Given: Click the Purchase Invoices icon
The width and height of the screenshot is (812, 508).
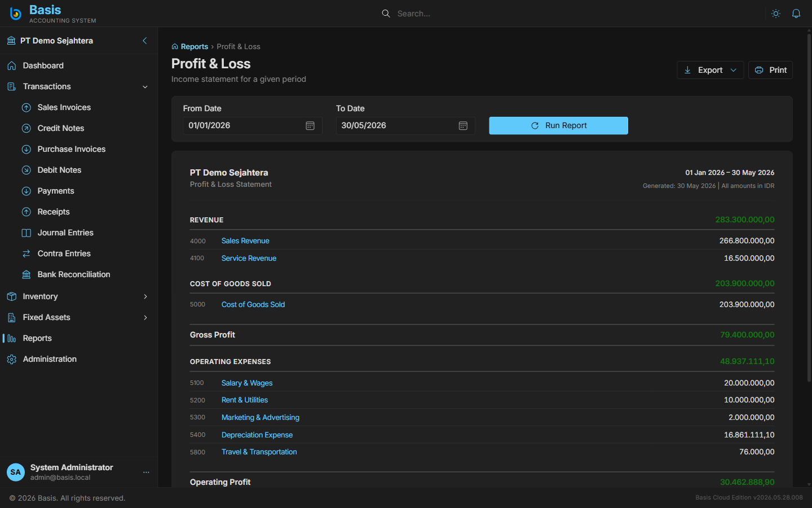Looking at the screenshot, I should click(x=27, y=149).
